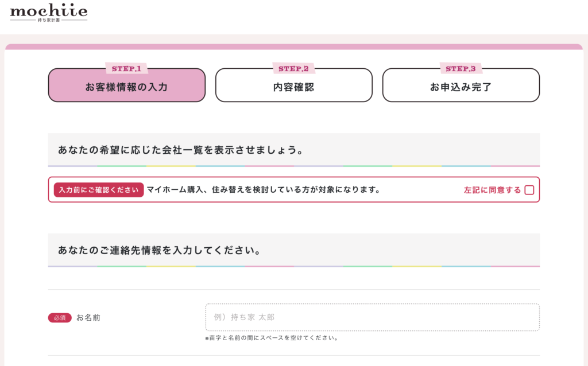Screen dimensions: 588x366
Task: Select the お客様情報の入力 step tab
Action: (x=126, y=87)
